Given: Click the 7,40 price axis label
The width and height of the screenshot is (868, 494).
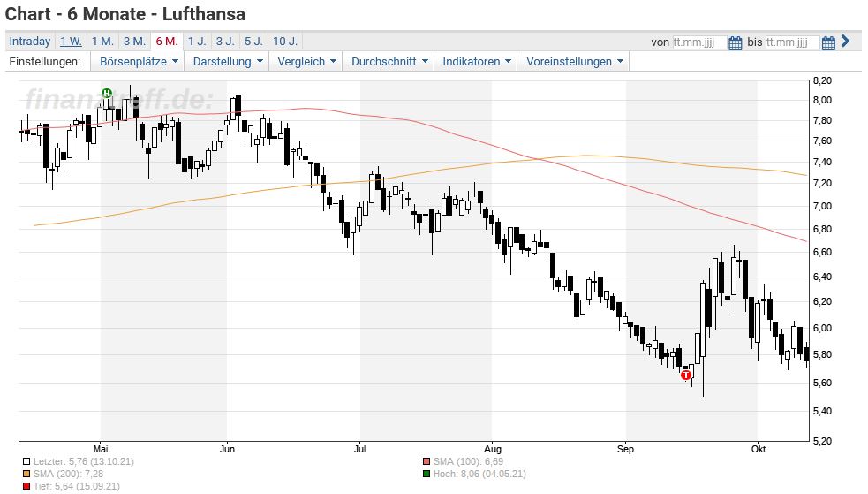Looking at the screenshot, I should (822, 163).
